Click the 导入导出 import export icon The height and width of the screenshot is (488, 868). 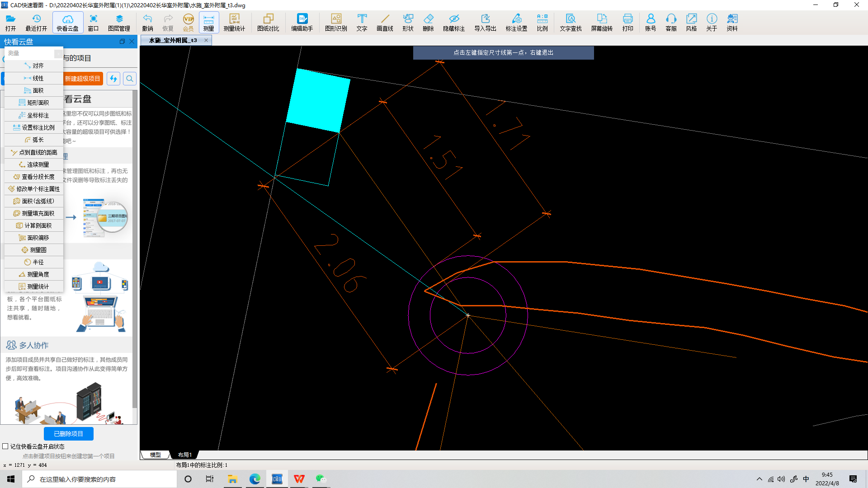(485, 22)
